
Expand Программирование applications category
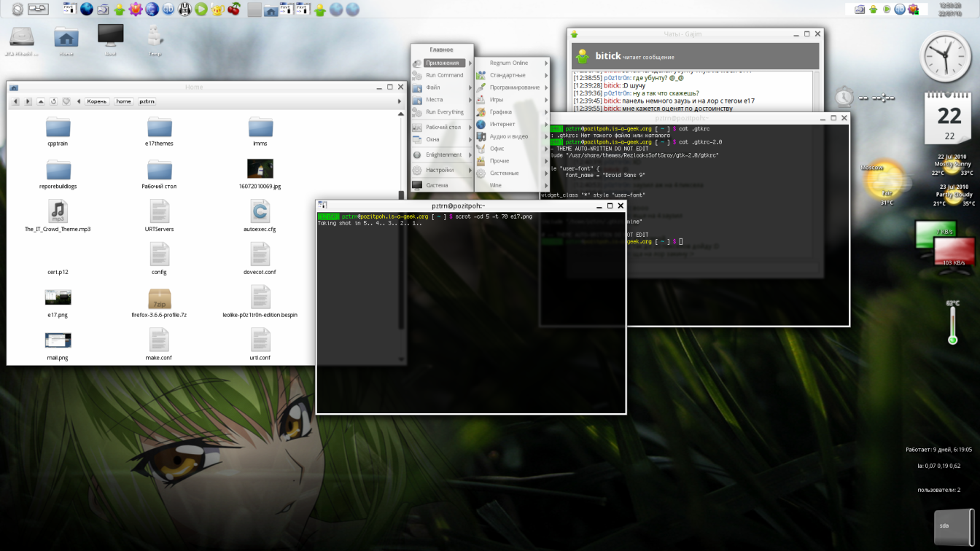pyautogui.click(x=513, y=87)
